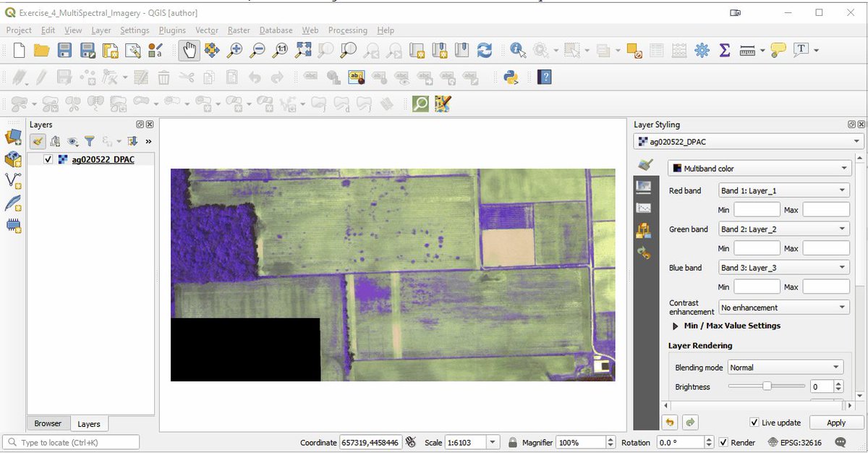
Task: Click Pan Map to Selection icon
Action: pyautogui.click(x=212, y=50)
